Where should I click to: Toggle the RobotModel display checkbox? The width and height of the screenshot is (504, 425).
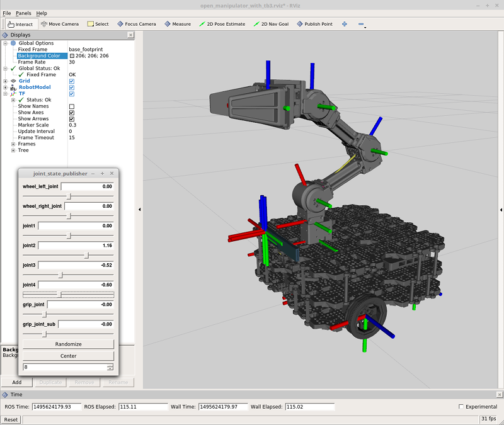pyautogui.click(x=72, y=88)
